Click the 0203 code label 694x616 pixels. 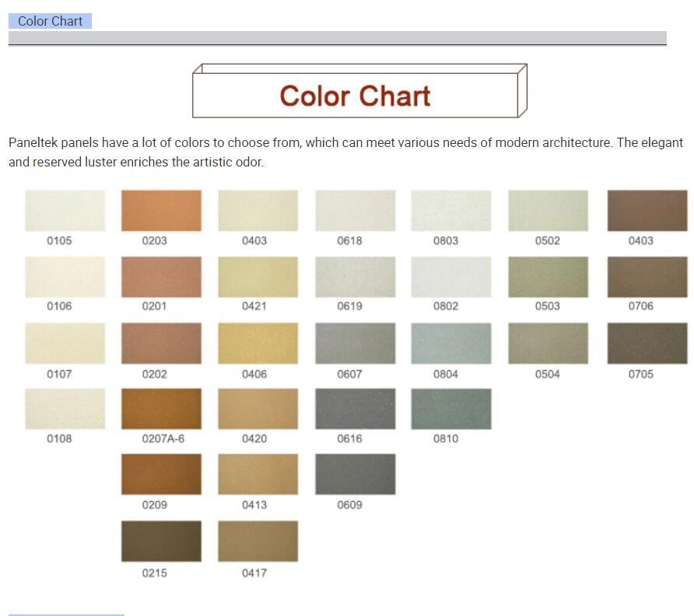(x=155, y=241)
